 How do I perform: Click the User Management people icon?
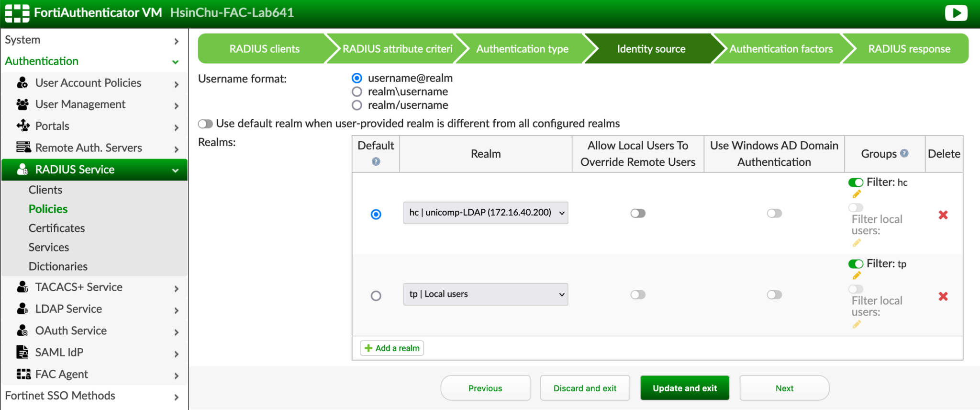pos(22,104)
